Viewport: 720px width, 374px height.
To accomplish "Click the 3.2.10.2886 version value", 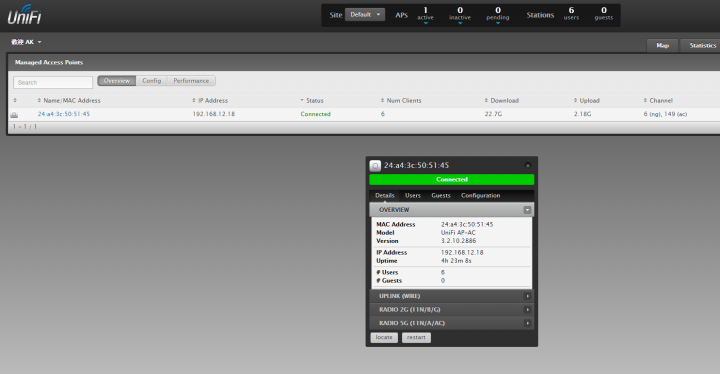I will pyautogui.click(x=458, y=241).
